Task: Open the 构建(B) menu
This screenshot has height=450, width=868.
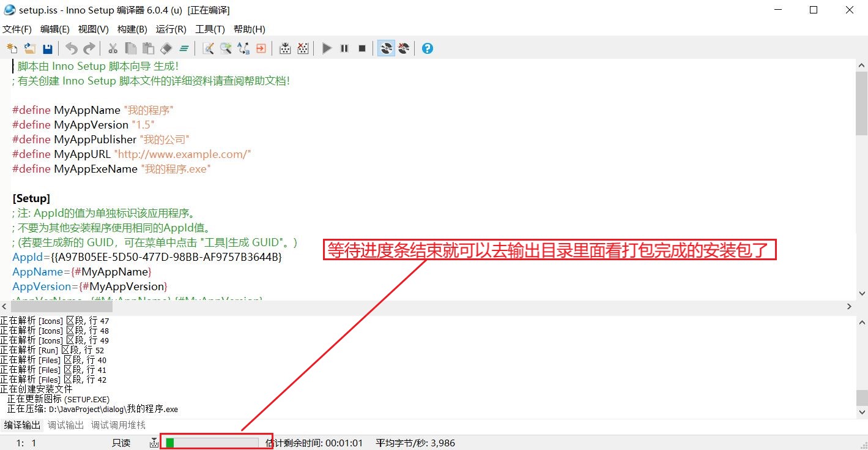Action: [x=132, y=29]
